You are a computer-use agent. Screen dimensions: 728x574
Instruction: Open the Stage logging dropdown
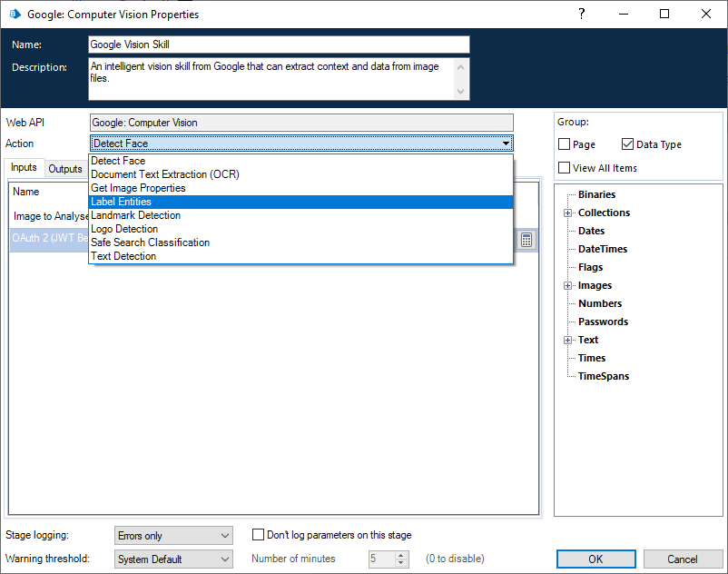pos(173,536)
